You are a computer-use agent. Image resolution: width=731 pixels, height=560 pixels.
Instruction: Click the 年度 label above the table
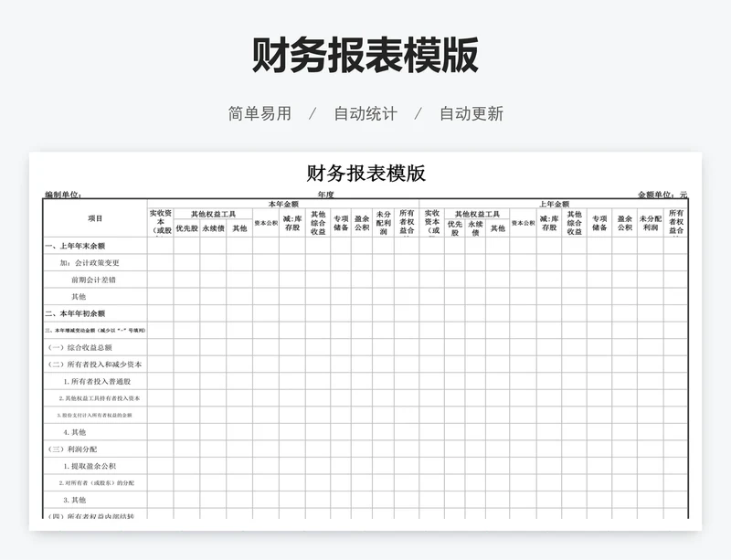tap(326, 195)
